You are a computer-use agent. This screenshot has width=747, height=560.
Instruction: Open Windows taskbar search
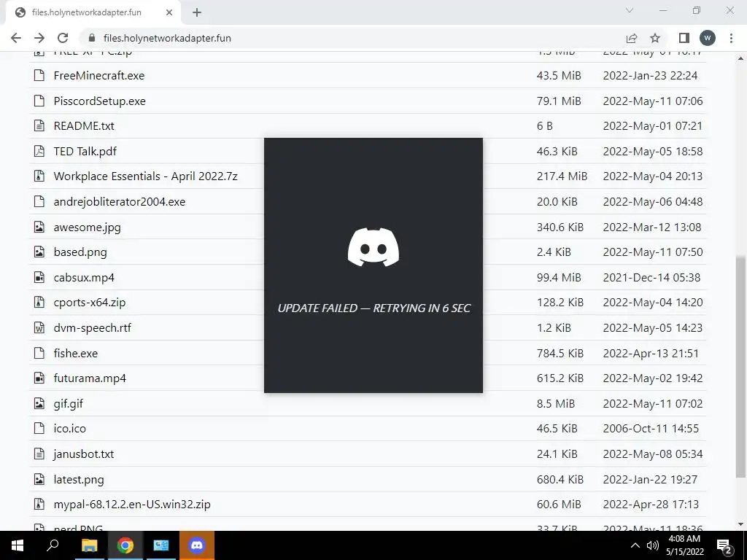click(53, 545)
